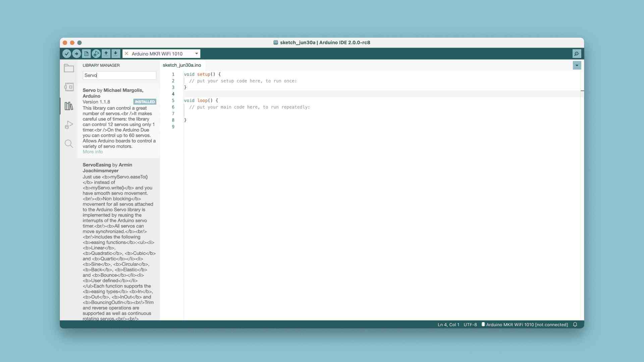Open the Sketchbook folder sidebar icon

tap(69, 68)
